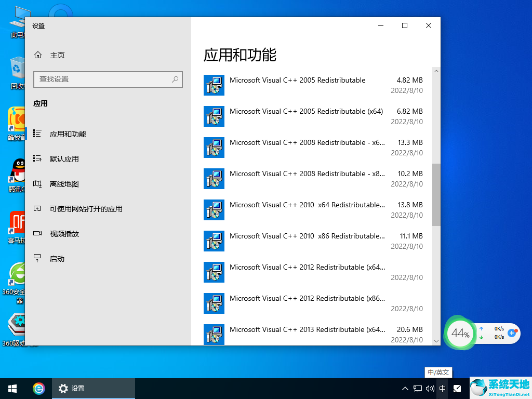
Task: Click the search magnifier icon in settings search box
Action: 175,79
